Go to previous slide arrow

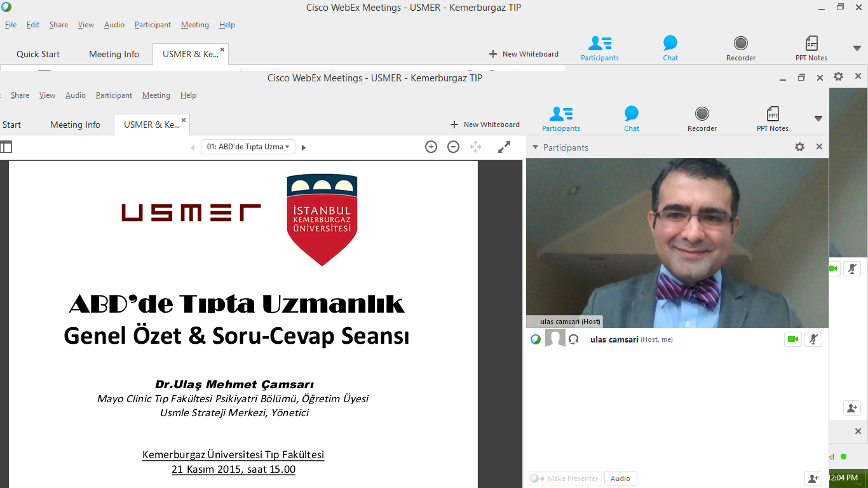coord(193,147)
